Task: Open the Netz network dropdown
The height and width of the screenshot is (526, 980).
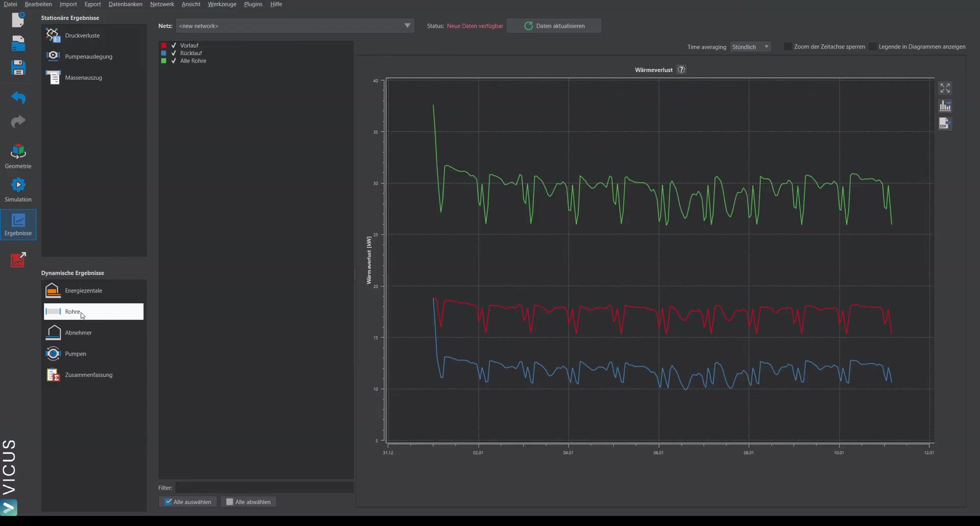Action: click(x=295, y=26)
